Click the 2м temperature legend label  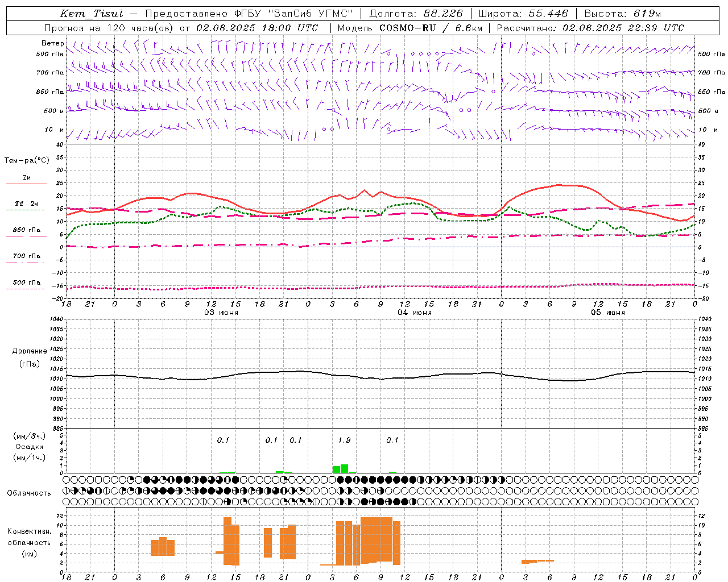(27, 178)
